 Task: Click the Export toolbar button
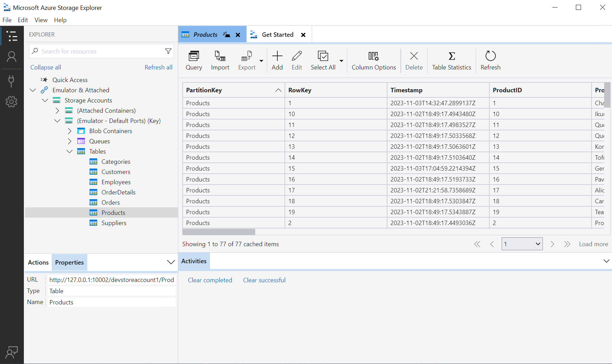(247, 60)
